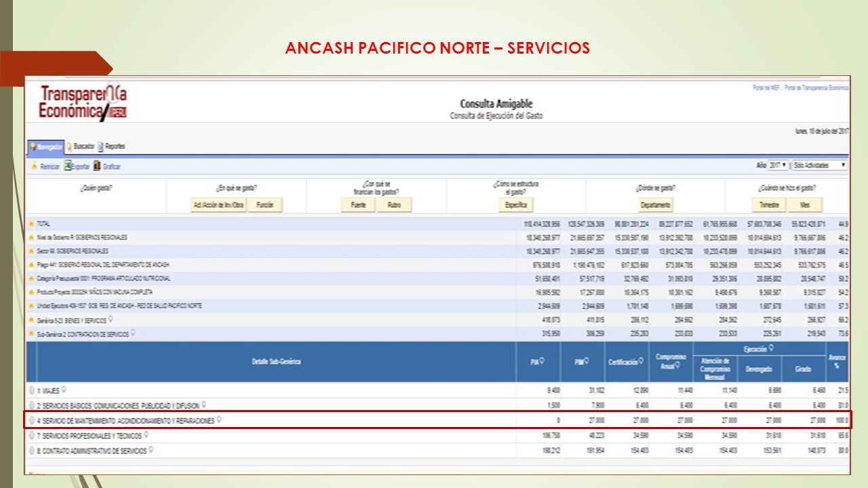Click info bulb next to PIM header

[x=587, y=361]
